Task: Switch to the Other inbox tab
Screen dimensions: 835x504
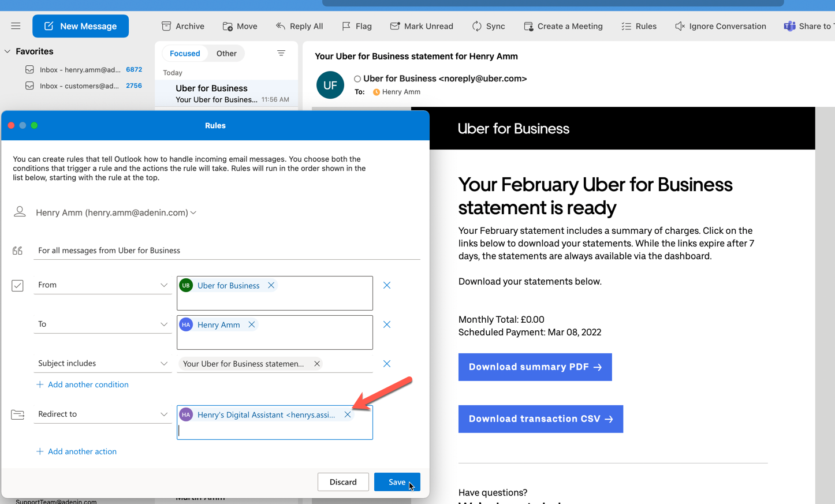Action: [226, 53]
